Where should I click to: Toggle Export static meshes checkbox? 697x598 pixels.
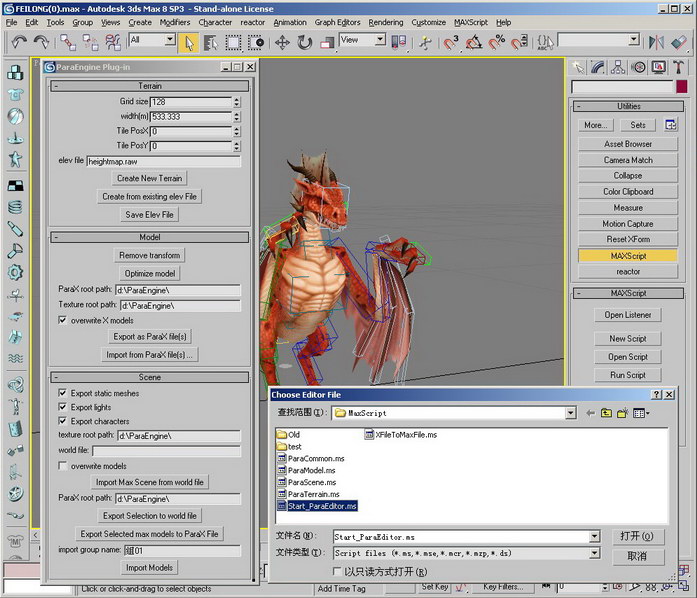pyautogui.click(x=63, y=393)
